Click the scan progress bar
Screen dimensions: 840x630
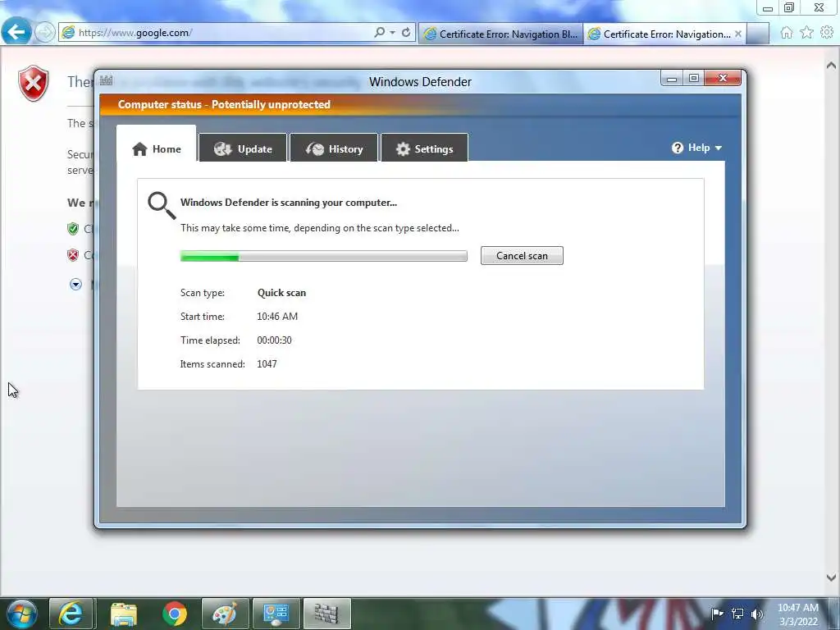(323, 257)
